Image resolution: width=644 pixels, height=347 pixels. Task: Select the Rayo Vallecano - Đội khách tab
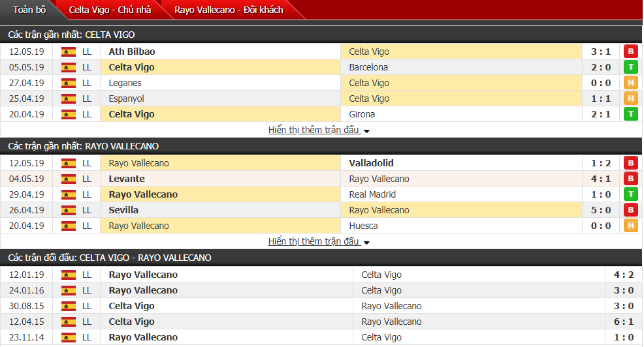(229, 10)
